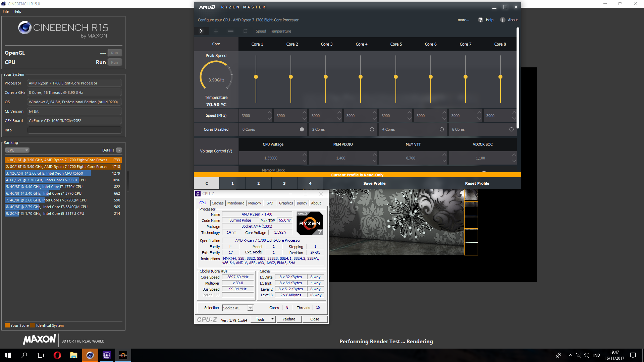Select 6 Cores disabled option
The width and height of the screenshot is (644, 362).
pyautogui.click(x=512, y=129)
